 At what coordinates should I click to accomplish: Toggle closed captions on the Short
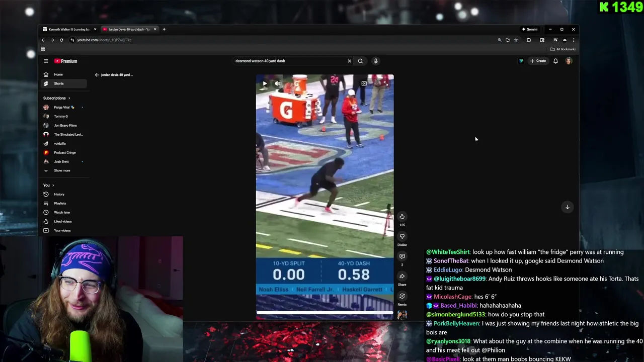[x=364, y=83]
